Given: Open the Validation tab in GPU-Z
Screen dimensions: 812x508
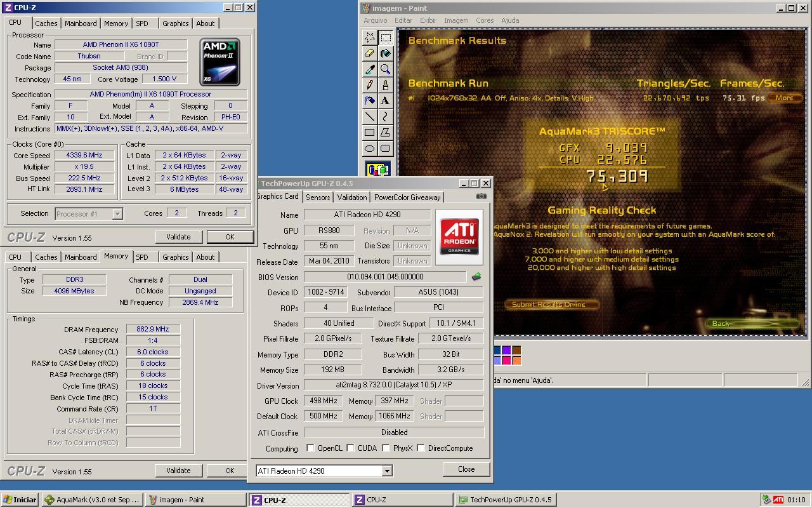Looking at the screenshot, I should pos(352,197).
